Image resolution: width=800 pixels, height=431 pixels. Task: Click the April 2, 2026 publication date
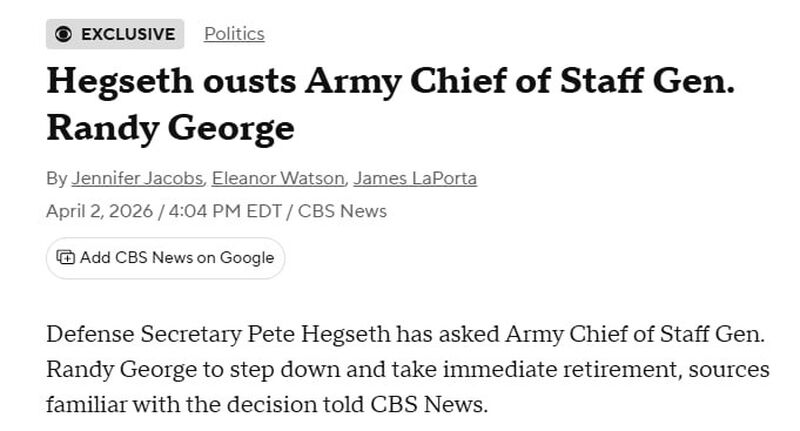(x=99, y=211)
